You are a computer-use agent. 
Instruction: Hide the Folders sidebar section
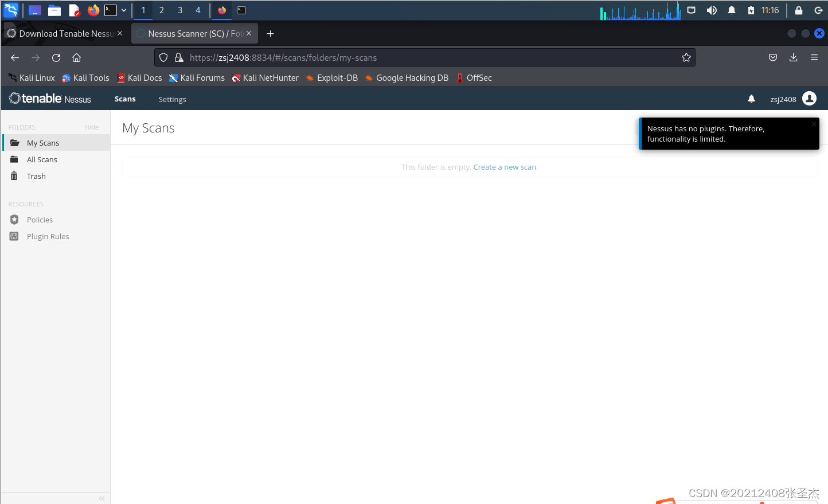92,127
